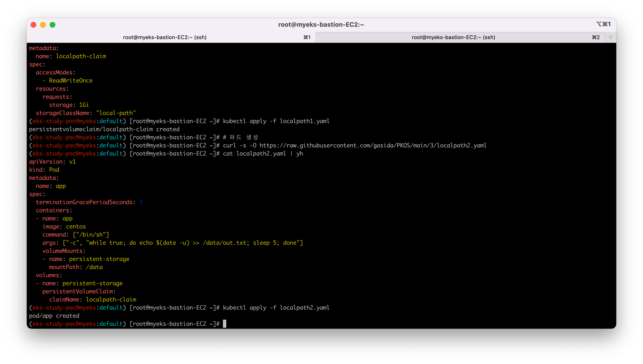
Task: Click the persistentvolumeclaim created output line
Action: coord(104,129)
